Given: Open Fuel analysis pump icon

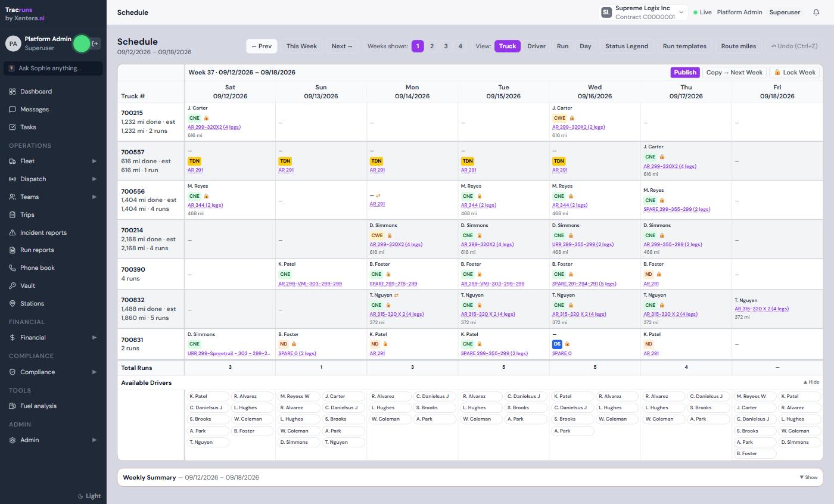Looking at the screenshot, I should tap(13, 406).
